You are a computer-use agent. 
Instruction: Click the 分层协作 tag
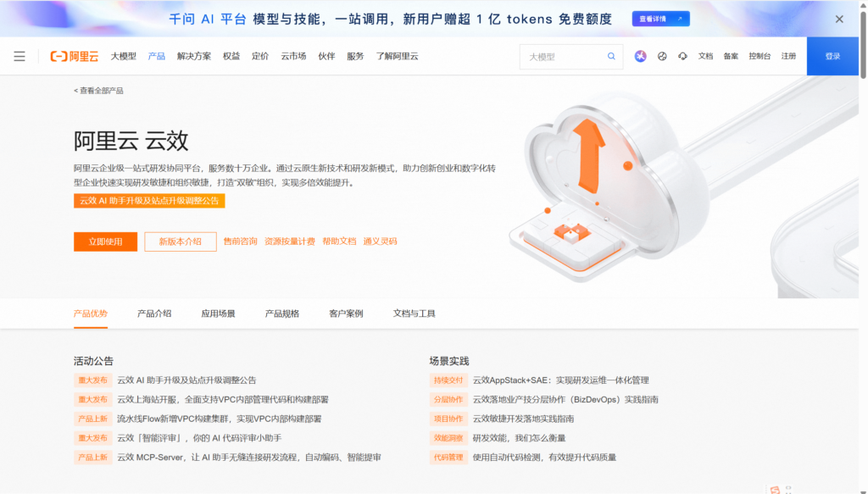click(x=448, y=399)
